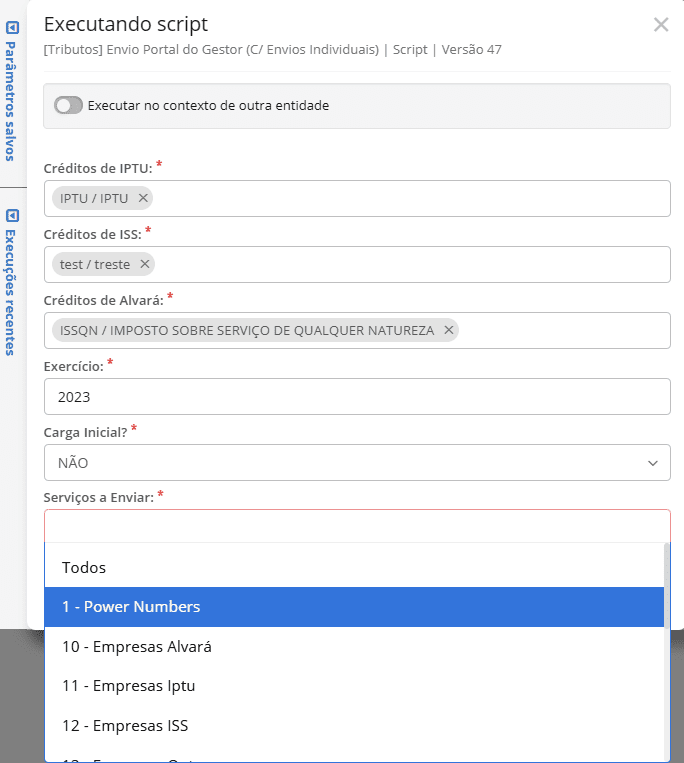Viewport: 684px width, 763px height.
Task: Open the Carga Inicial dropdown
Action: (357, 462)
